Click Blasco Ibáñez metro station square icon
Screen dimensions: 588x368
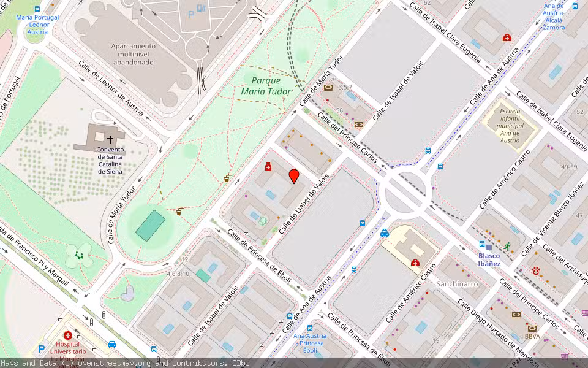pyautogui.click(x=489, y=247)
